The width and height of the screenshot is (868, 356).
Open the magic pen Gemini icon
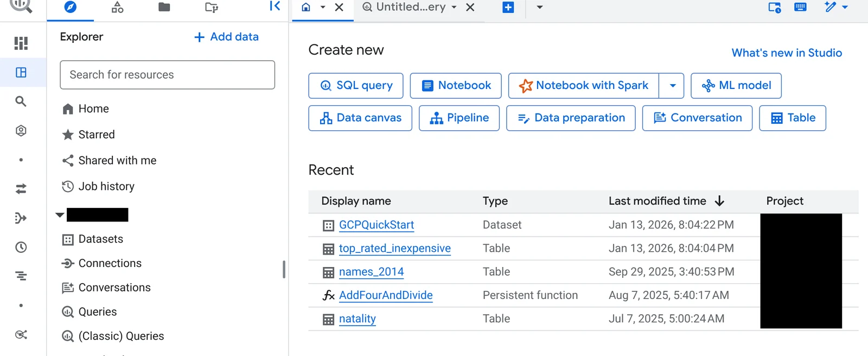[x=830, y=7]
